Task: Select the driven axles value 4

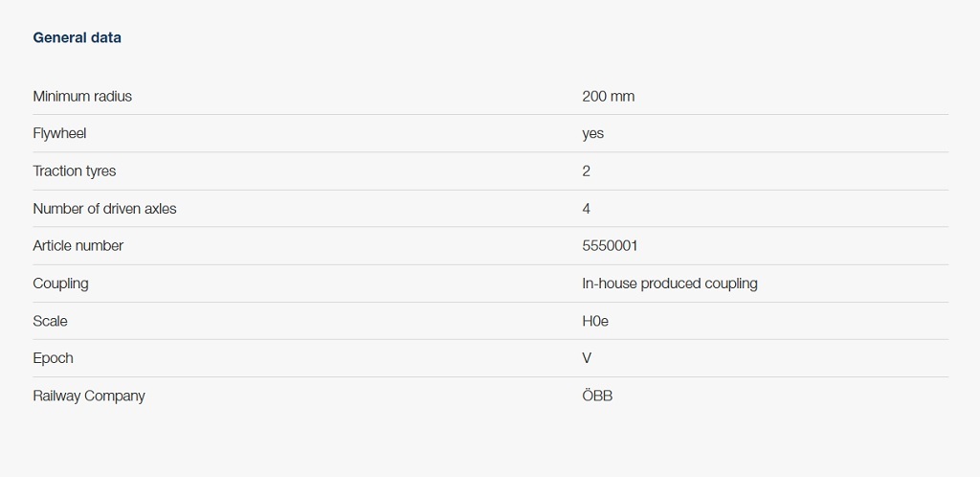Action: [x=586, y=208]
